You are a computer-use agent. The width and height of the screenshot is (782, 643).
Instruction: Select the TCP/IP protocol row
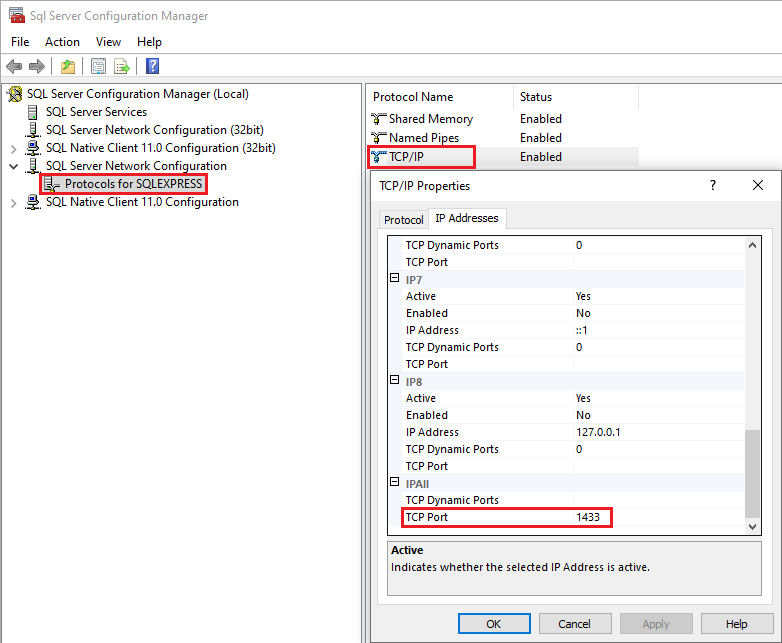coord(504,157)
